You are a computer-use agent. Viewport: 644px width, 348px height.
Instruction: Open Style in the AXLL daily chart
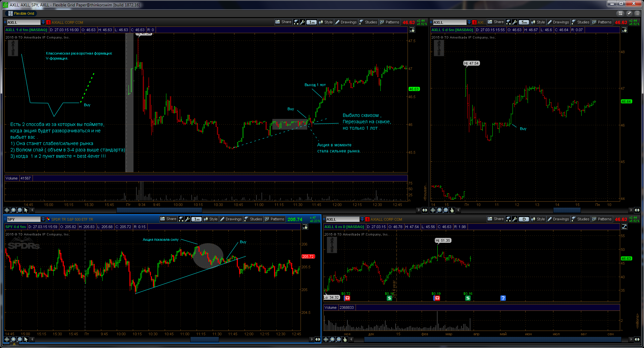click(538, 219)
